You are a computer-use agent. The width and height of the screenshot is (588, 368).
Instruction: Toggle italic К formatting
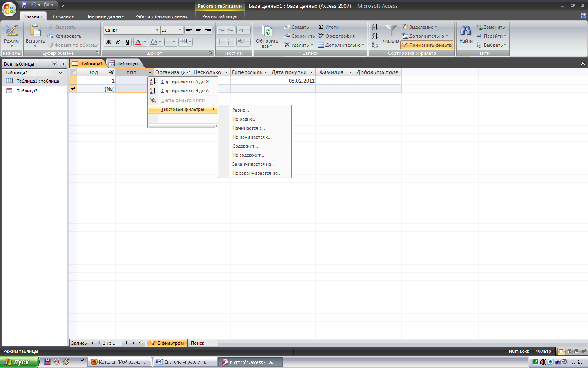[118, 42]
